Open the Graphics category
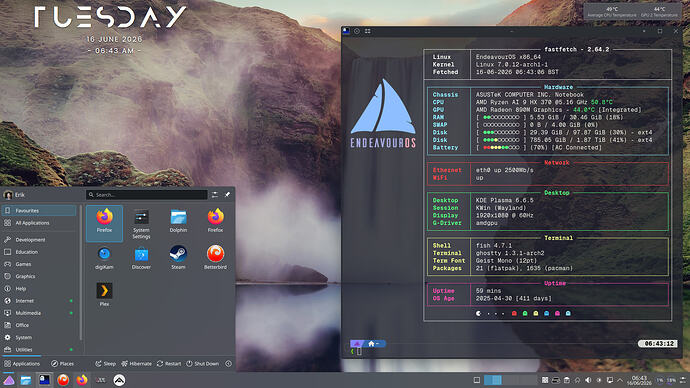Viewport: 690px width, 388px height. pyautogui.click(x=39, y=276)
